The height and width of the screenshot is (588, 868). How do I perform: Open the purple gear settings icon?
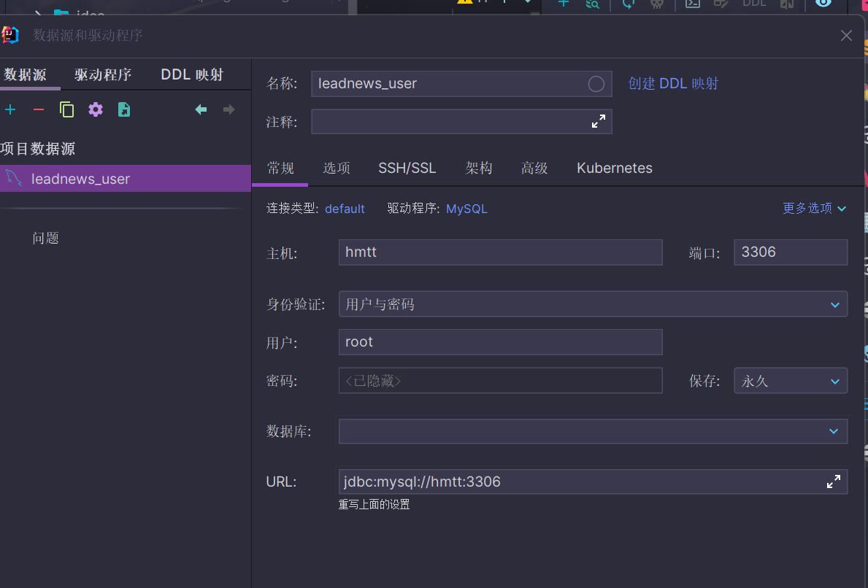pos(95,109)
